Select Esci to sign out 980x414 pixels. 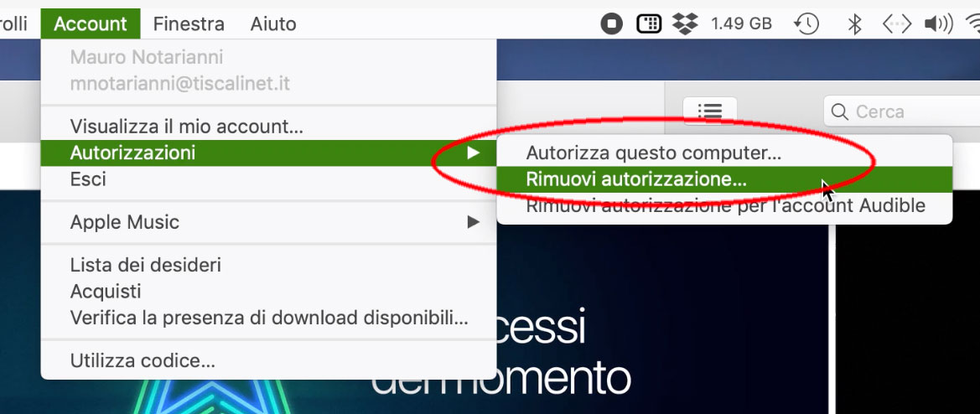pyautogui.click(x=269, y=180)
